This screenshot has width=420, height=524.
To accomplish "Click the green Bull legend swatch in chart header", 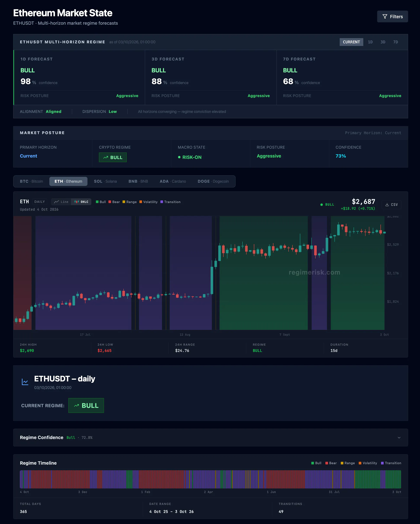I will click(x=97, y=202).
